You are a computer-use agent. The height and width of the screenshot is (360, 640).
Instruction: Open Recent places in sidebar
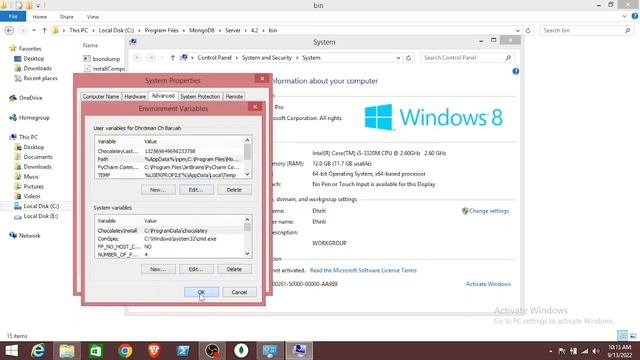40,78
